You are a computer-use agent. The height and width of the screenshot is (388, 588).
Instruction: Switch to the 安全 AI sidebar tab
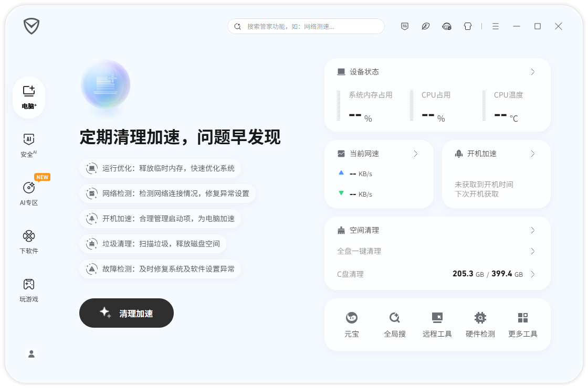29,145
